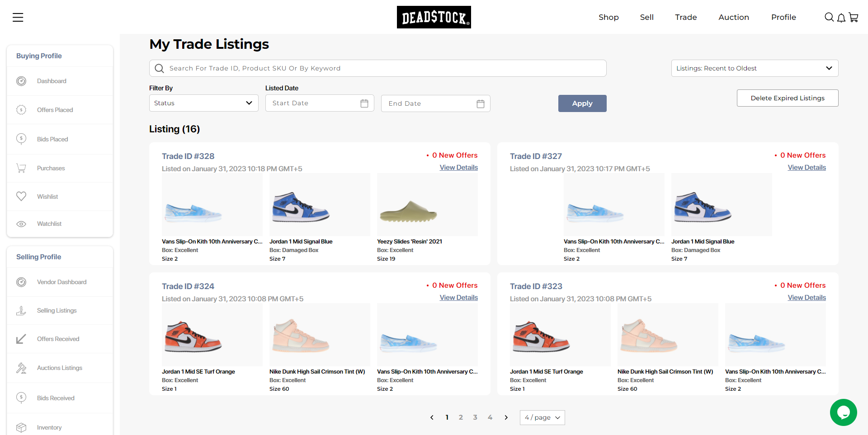The width and height of the screenshot is (868, 435).
Task: Open the Profile menu
Action: 783,17
